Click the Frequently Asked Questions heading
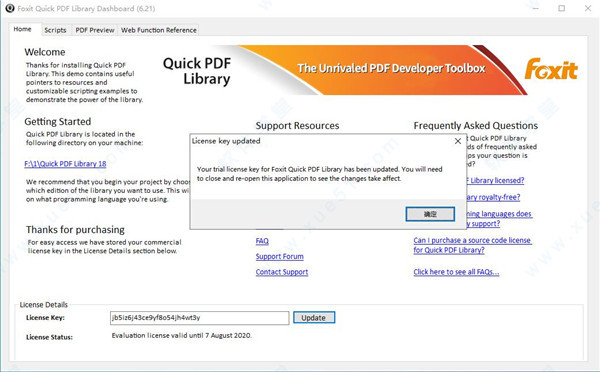This screenshot has width=600, height=372. 476,126
